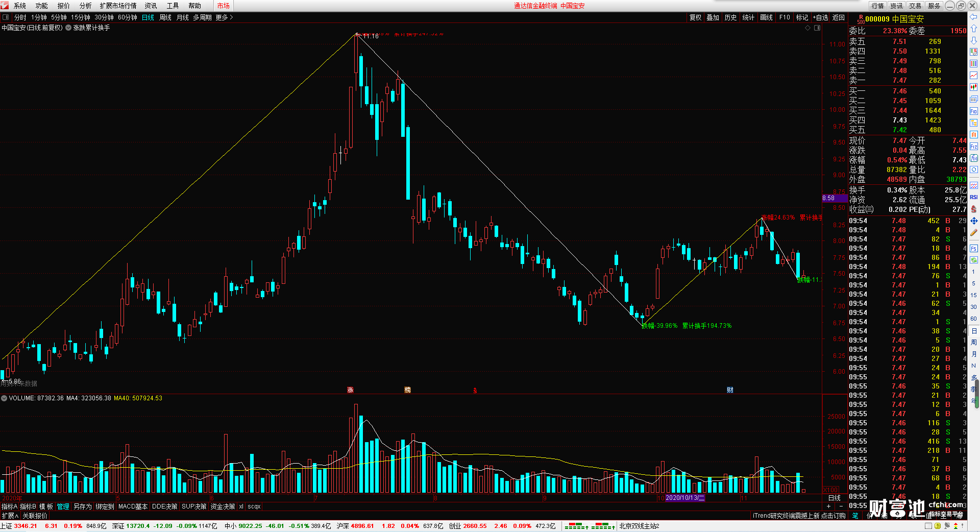Expand the 扩展 panel at bottom left

(10, 516)
